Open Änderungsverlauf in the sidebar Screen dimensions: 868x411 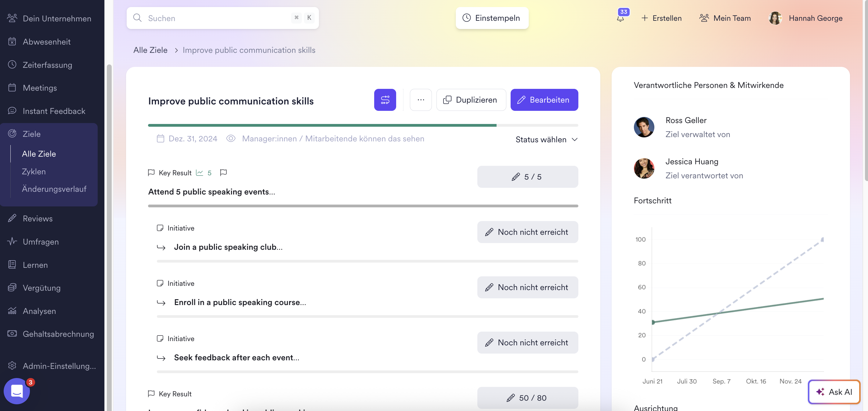(54, 189)
